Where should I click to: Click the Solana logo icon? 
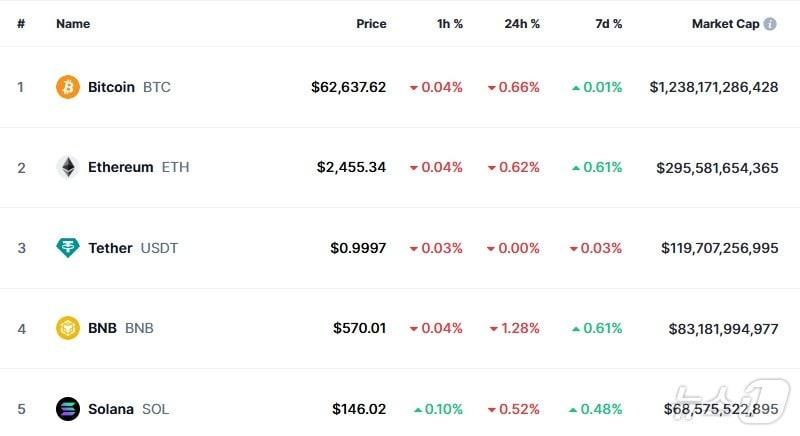coord(68,409)
